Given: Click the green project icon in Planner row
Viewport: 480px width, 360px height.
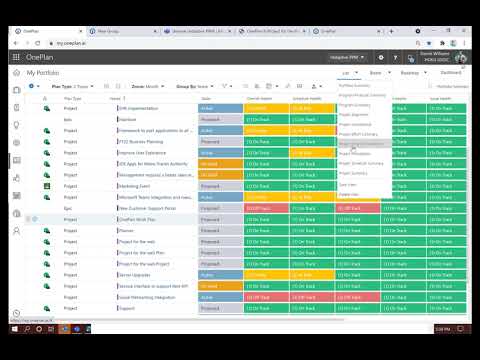Looking at the screenshot, I should tap(47, 231).
